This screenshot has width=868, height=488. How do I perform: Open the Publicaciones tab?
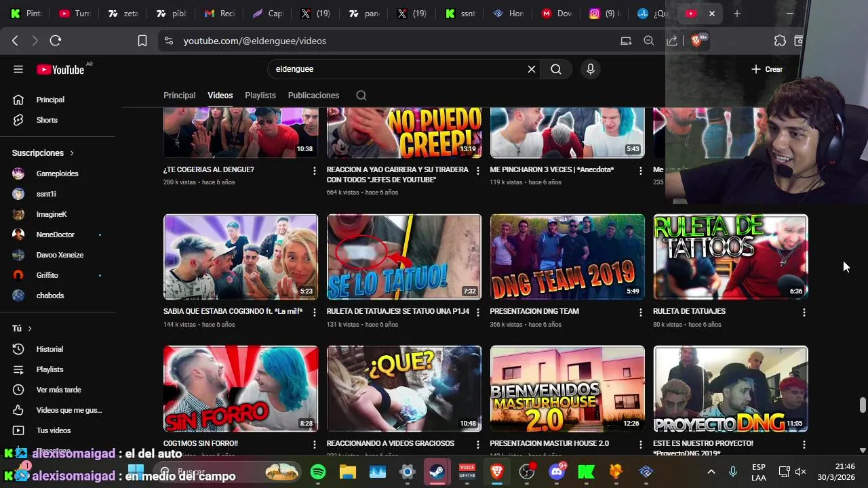(x=313, y=96)
